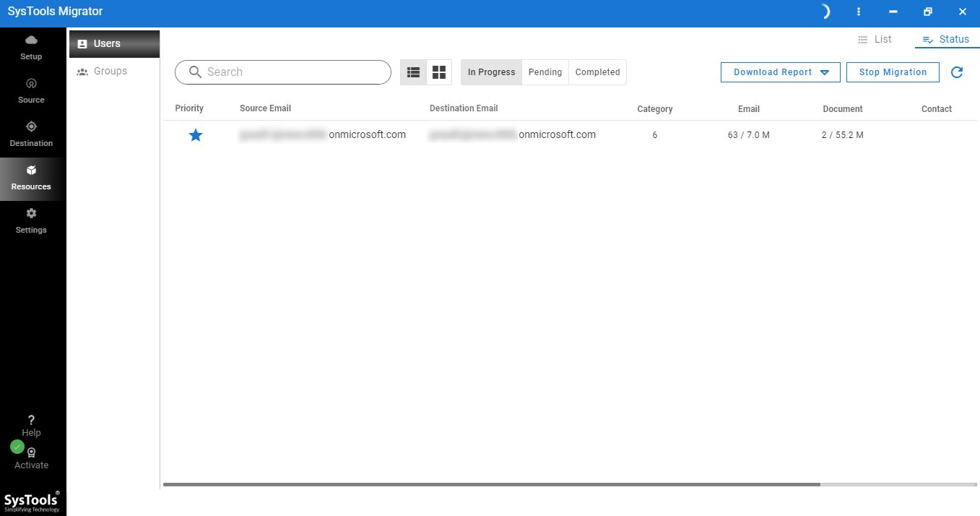The width and height of the screenshot is (980, 516).
Task: Click the Stop Migration button
Action: (x=893, y=72)
